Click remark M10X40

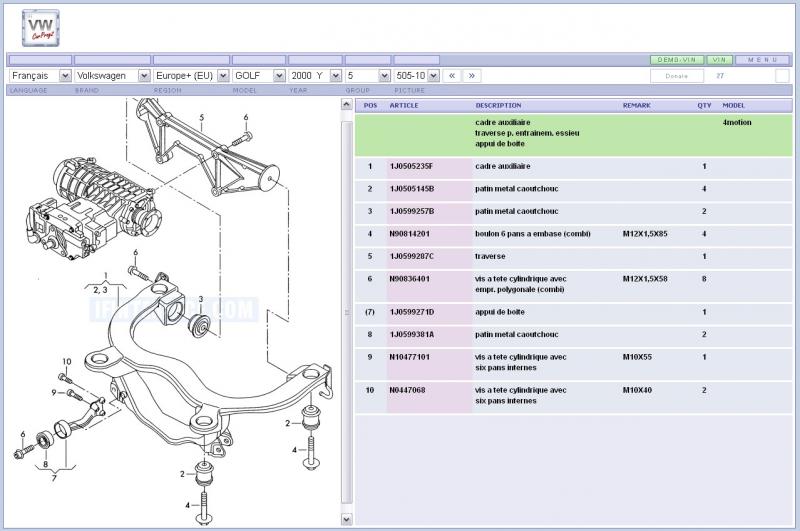pyautogui.click(x=637, y=390)
